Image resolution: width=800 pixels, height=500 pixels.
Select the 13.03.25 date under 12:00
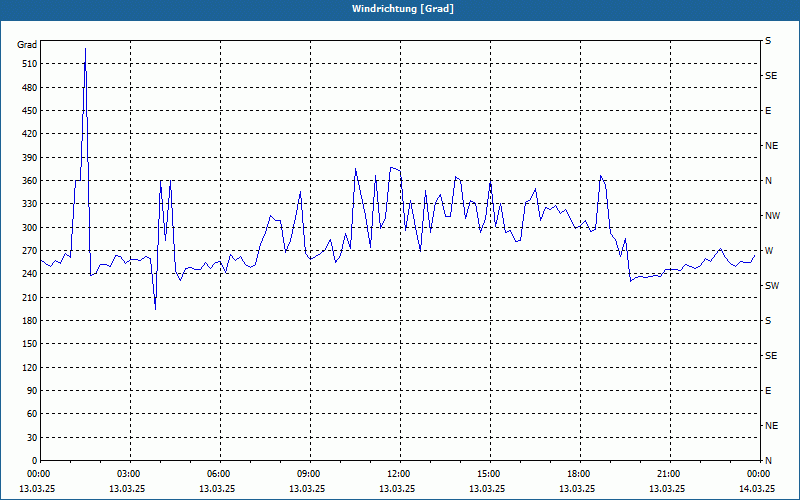click(397, 489)
